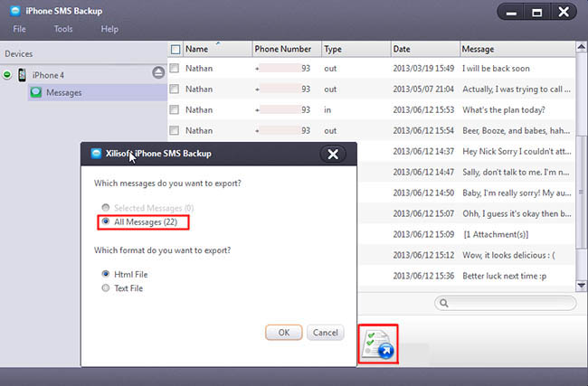Viewport: 588px width, 386px height.
Task: Check the first Nathan message row checkbox
Action: 175,68
